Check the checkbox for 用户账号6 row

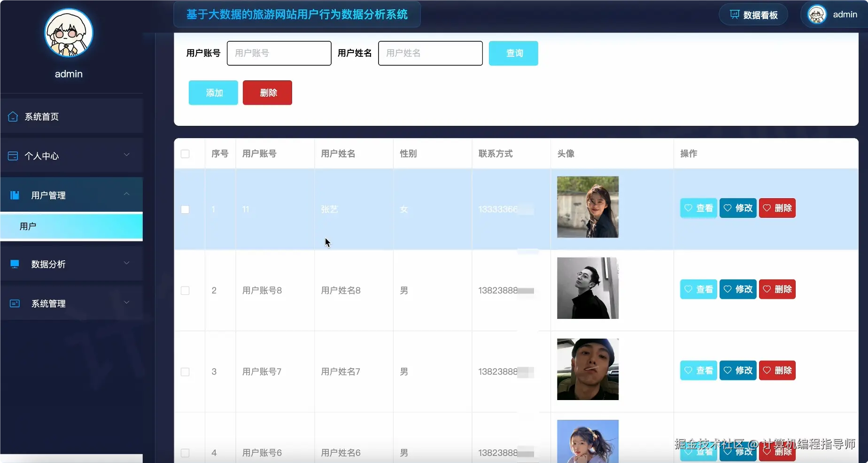185,453
